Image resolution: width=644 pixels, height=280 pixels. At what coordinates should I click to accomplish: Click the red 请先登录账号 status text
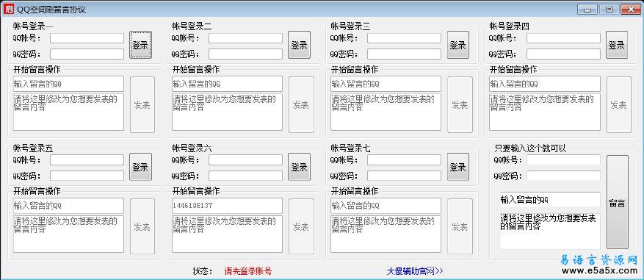click(248, 271)
